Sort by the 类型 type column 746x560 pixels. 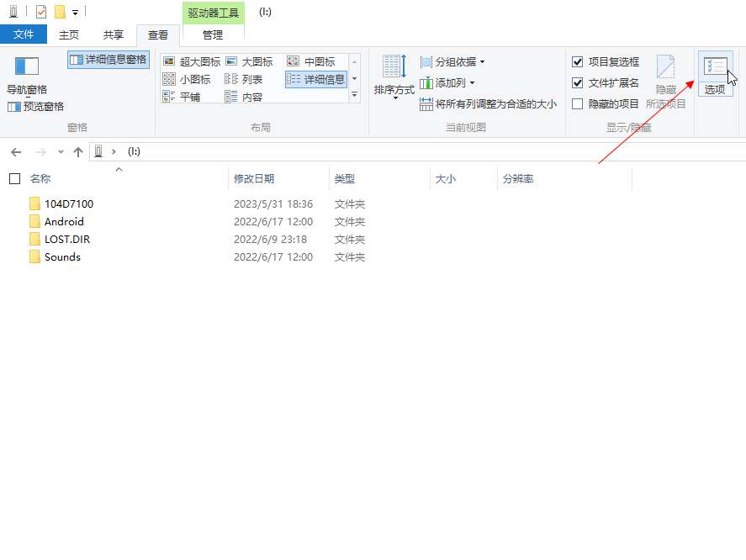click(345, 178)
